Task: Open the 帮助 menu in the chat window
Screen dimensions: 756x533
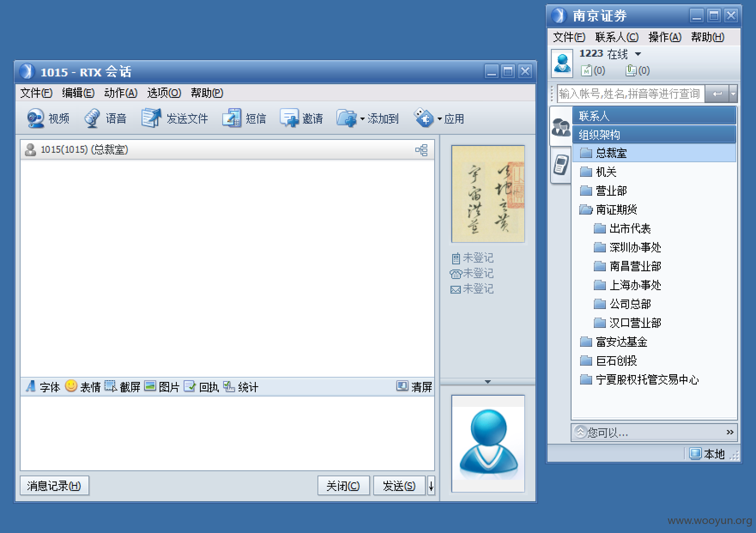Action: coord(207,93)
